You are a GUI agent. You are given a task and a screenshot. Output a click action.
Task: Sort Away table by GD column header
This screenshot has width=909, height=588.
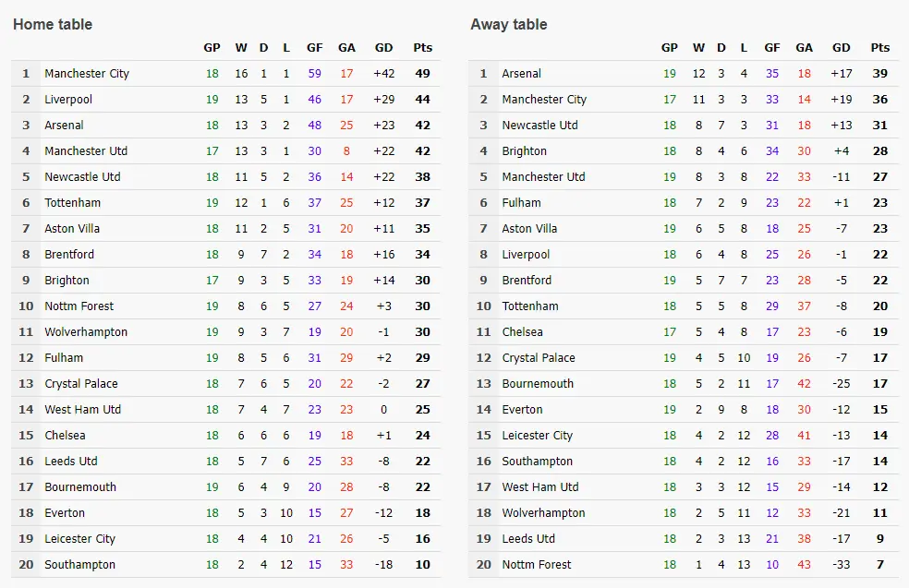[x=842, y=48]
